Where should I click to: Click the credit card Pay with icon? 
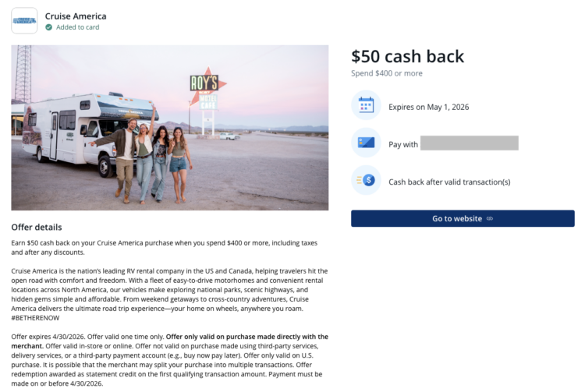(x=366, y=143)
